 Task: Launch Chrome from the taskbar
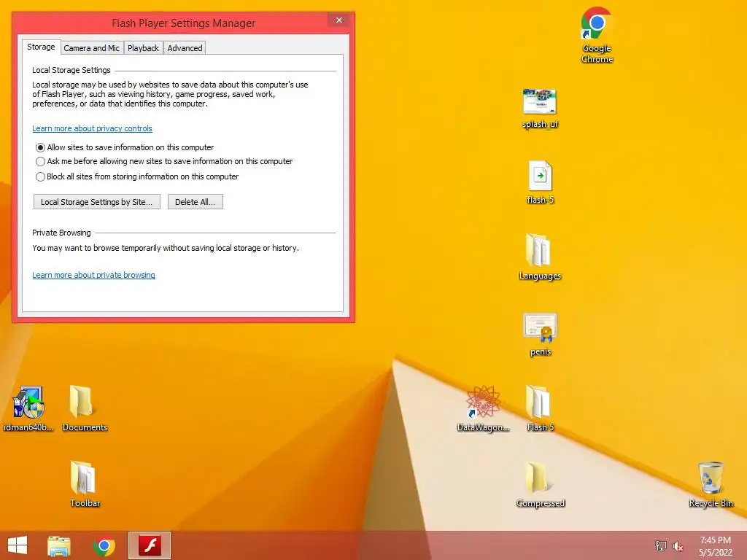coord(104,545)
